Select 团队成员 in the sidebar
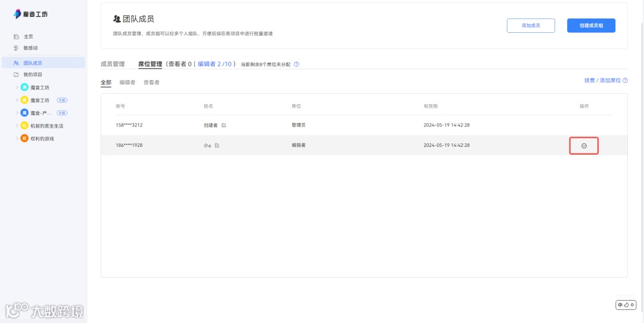644x323 pixels. (44, 63)
